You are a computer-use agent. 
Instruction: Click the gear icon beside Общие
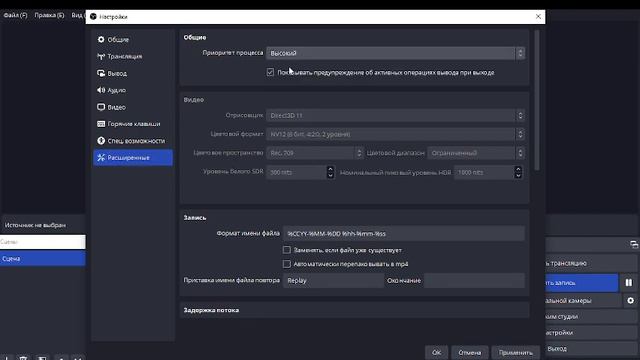click(x=101, y=40)
